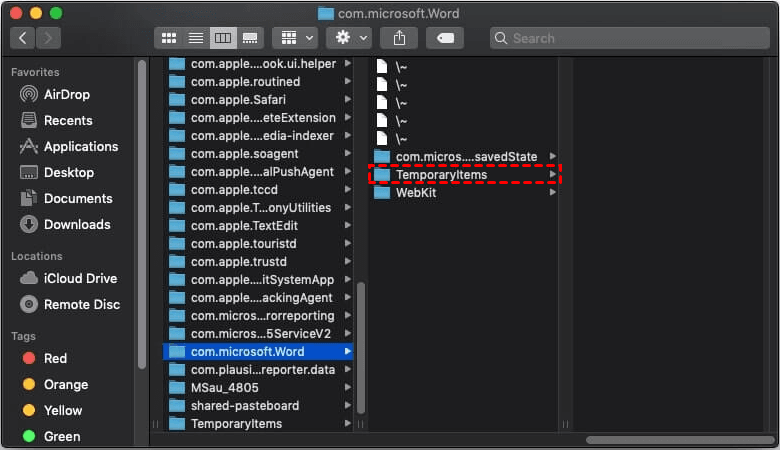Select the com.micros...rorreporting folder
780x450 pixels.
258,315
